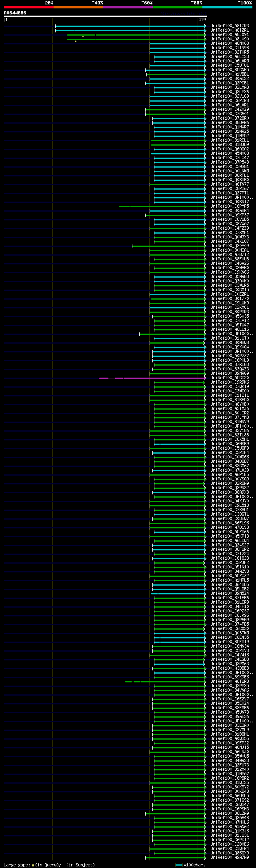Click UniRef100_C6E2V7 entry
Viewport: 256px width, 868px height.
tap(230, 699)
